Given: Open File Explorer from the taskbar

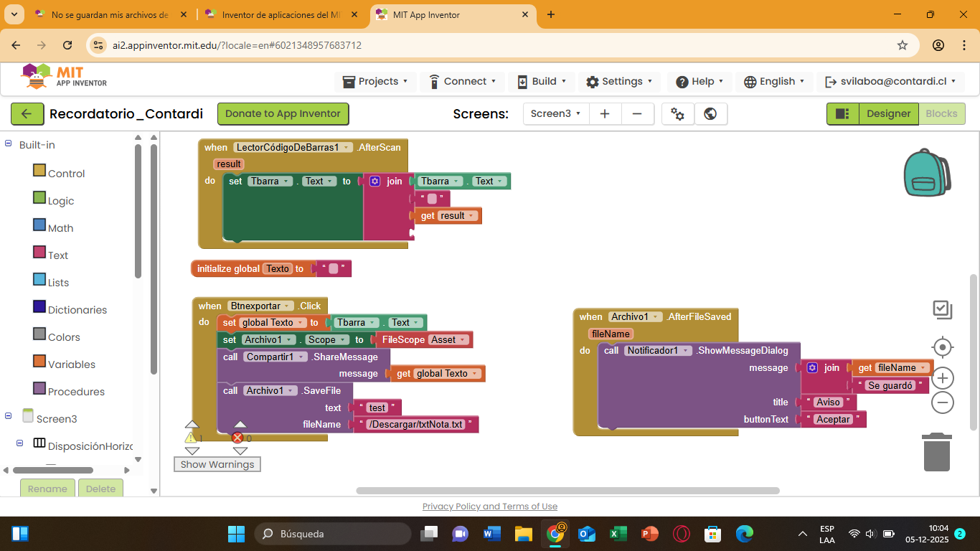Looking at the screenshot, I should point(523,534).
